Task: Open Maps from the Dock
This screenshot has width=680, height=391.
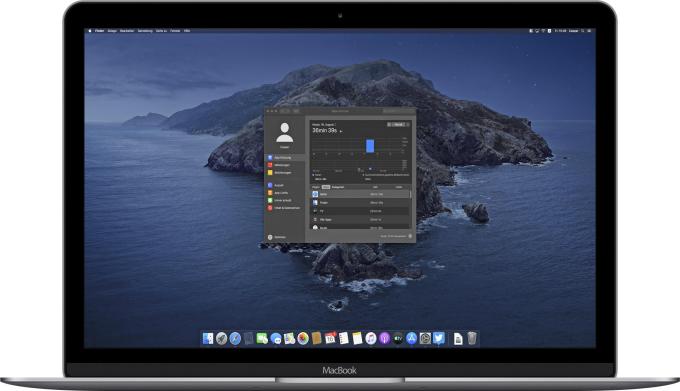Action: 289,338
